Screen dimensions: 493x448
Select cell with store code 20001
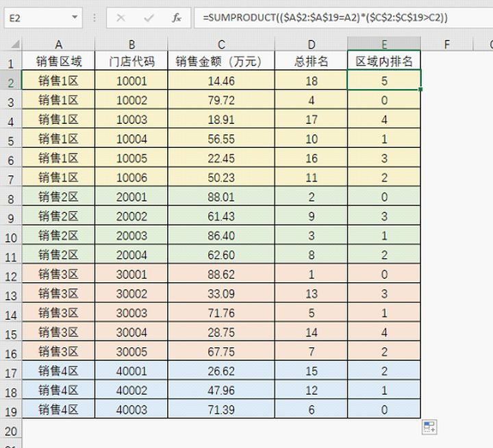[131, 197]
